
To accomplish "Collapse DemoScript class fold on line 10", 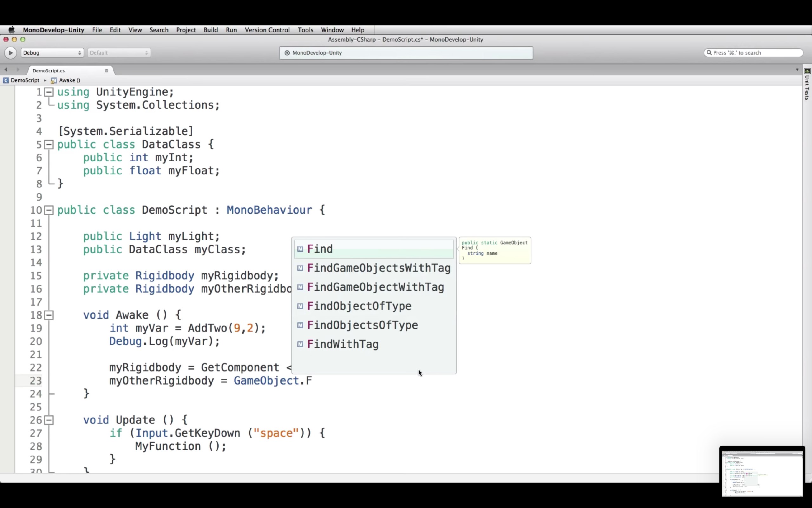I will [x=49, y=210].
